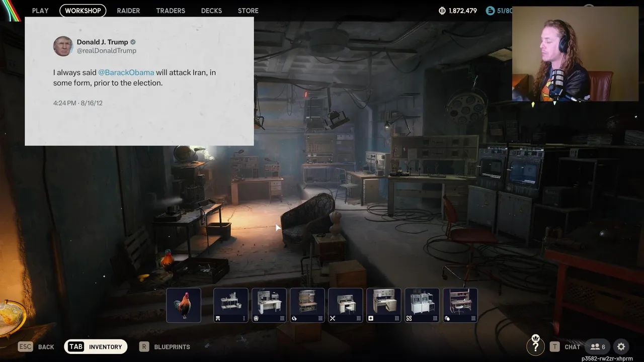This screenshot has width=644, height=362.
Task: Click the @BarackObama mention link
Action: click(126, 72)
